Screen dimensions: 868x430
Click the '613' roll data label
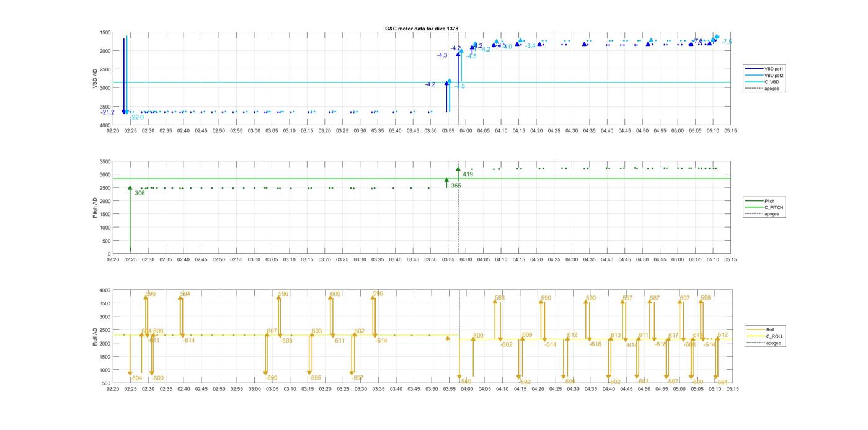tap(616, 336)
